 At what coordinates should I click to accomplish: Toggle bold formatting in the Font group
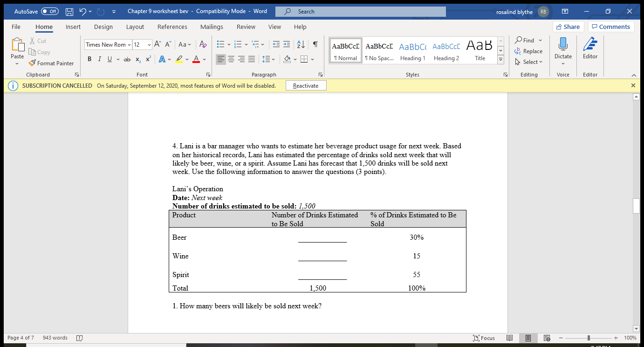89,59
